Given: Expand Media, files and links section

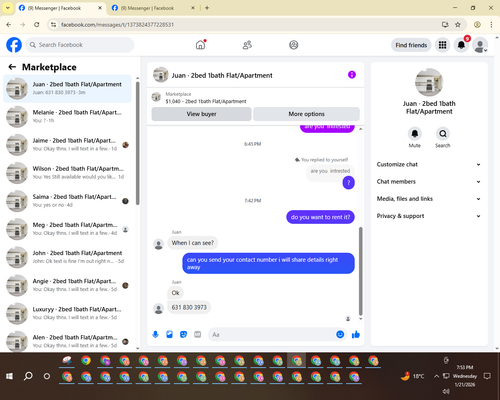Looking at the screenshot, I should [x=429, y=199].
